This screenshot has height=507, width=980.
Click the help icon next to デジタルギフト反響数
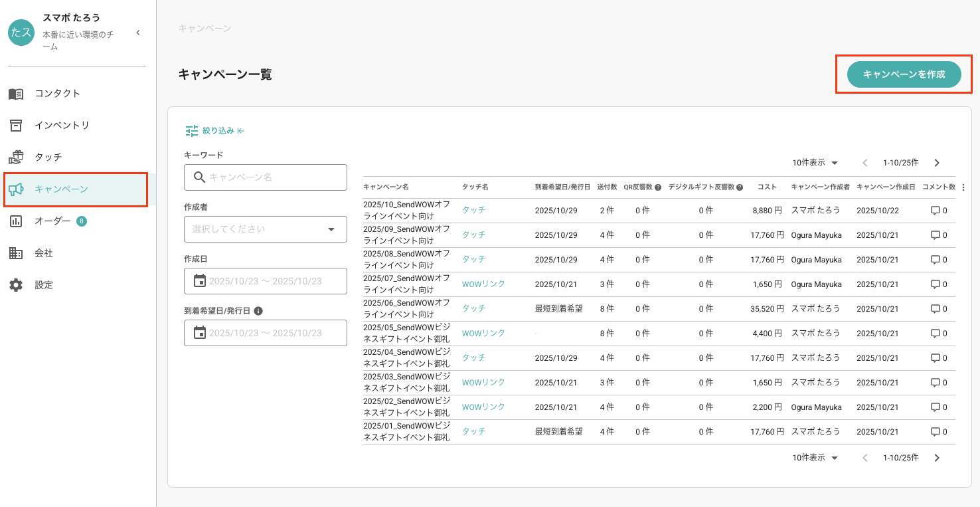[x=739, y=187]
